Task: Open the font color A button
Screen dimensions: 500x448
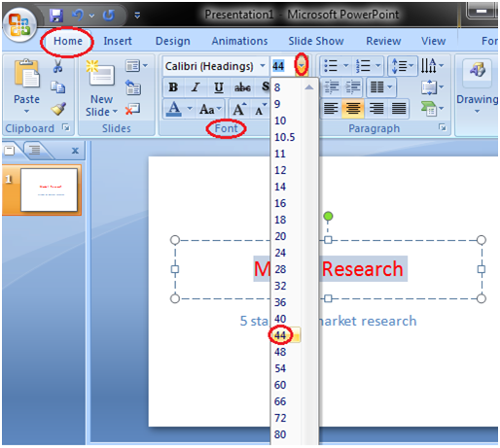Action: point(174,109)
